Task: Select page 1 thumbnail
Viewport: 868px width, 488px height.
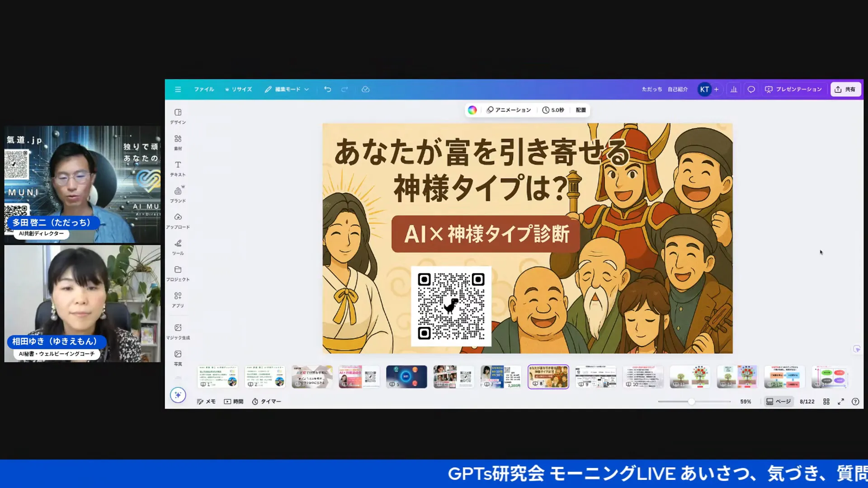Action: 217,376
